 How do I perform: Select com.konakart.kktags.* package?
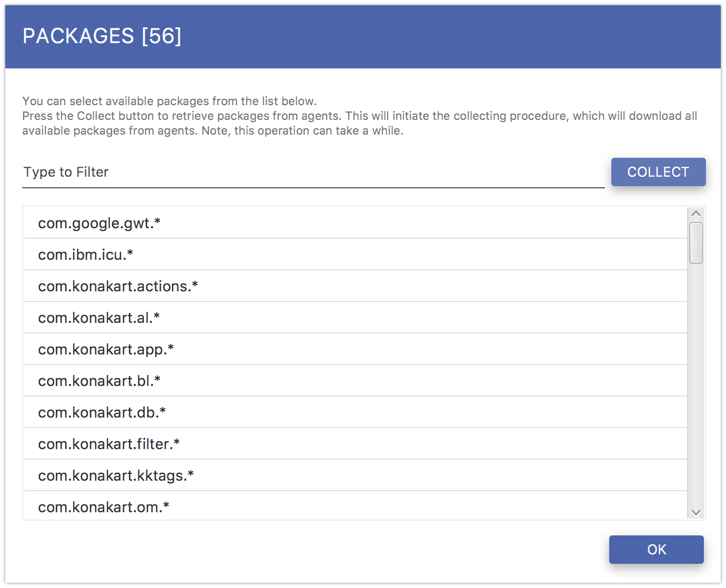[356, 475]
